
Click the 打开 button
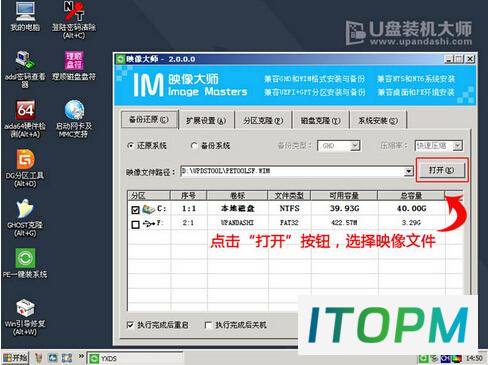click(x=441, y=170)
